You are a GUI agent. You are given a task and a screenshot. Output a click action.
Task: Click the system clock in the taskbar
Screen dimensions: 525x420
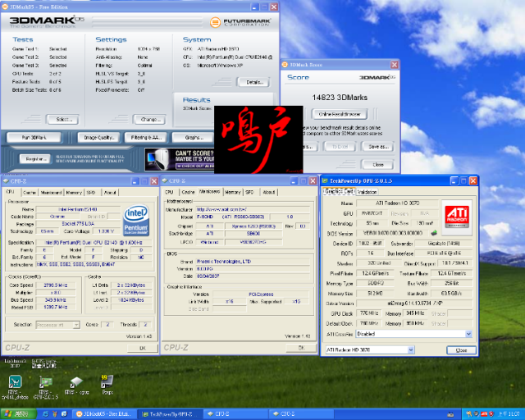(509, 414)
